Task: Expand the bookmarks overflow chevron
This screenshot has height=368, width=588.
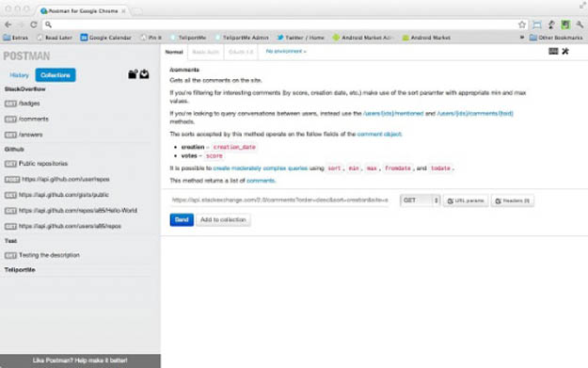Action: [x=521, y=38]
